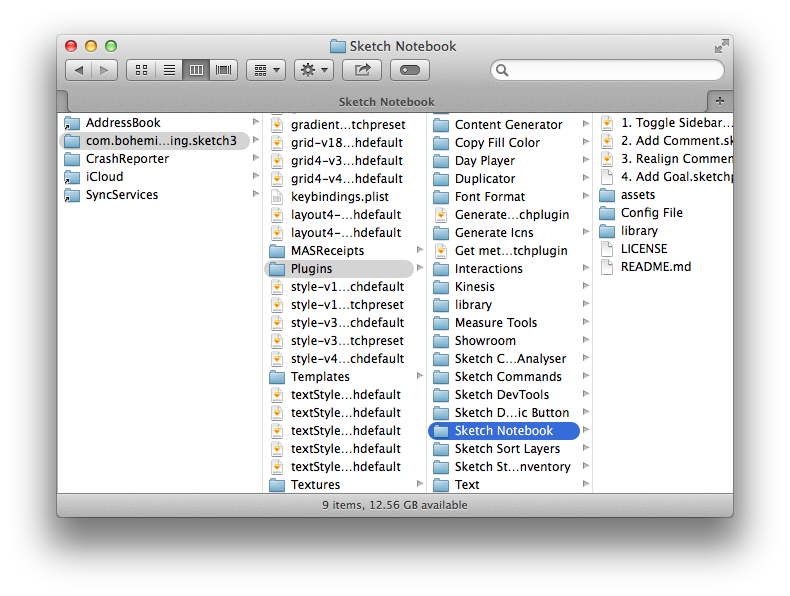Click the Duplicator folder icon

pyautogui.click(x=441, y=179)
